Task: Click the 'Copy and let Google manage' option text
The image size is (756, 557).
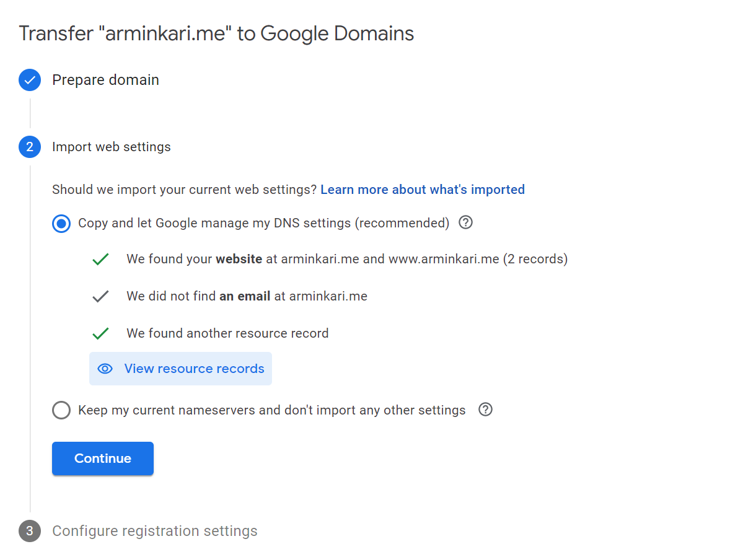Action: click(x=263, y=223)
